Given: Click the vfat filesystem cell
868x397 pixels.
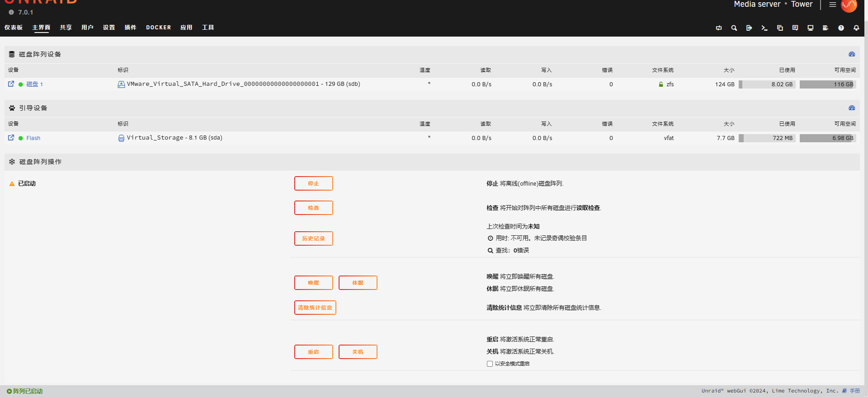Looking at the screenshot, I should [669, 138].
